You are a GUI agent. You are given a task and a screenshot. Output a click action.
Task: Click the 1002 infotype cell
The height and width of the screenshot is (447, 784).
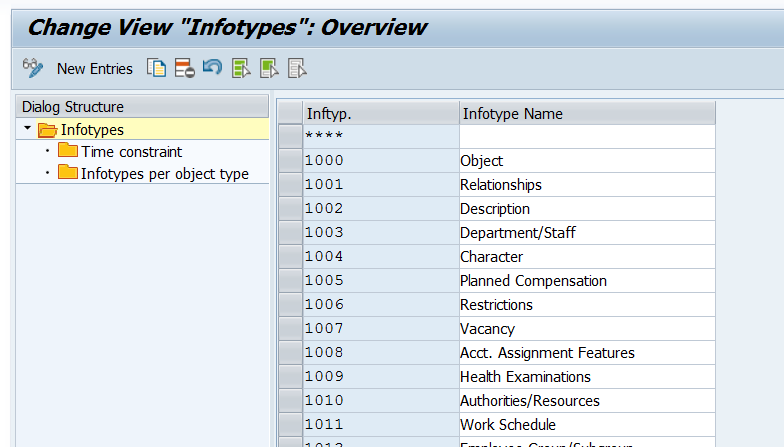coord(382,208)
